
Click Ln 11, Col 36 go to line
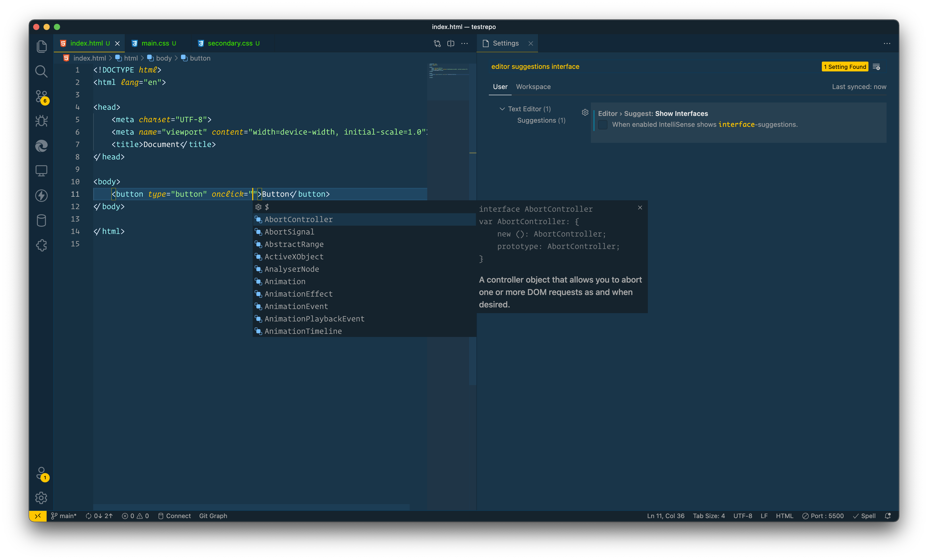click(665, 515)
